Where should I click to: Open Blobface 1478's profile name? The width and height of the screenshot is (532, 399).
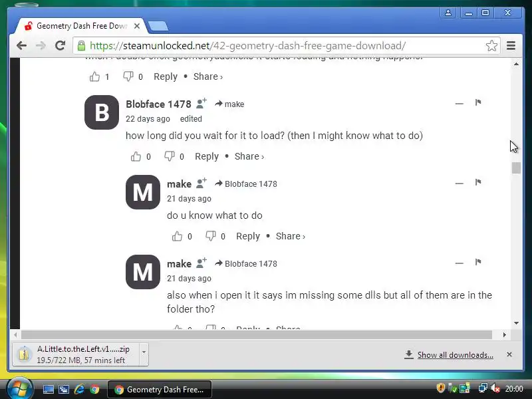point(158,104)
